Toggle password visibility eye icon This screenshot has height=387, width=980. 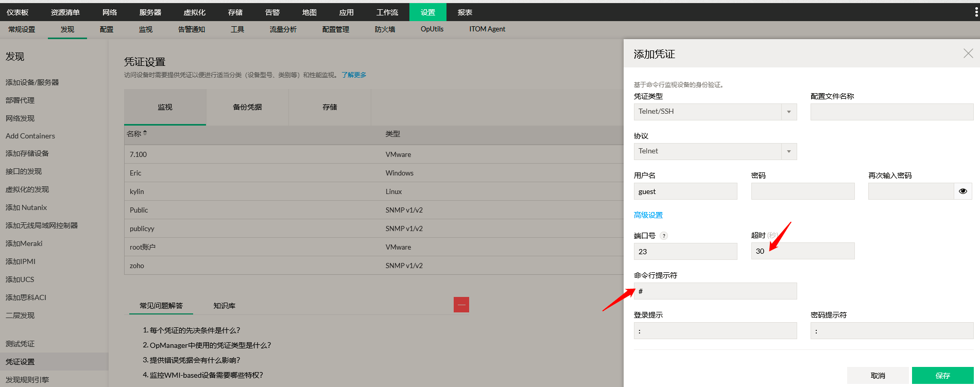[963, 191]
